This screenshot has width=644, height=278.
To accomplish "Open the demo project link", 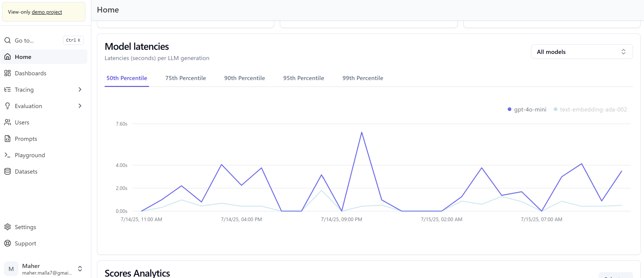I will point(47,12).
